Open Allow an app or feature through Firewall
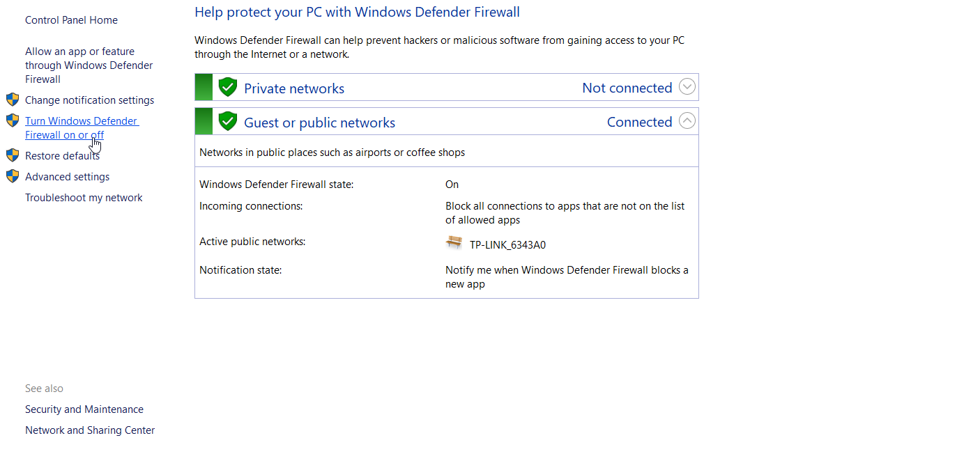The image size is (980, 454). [x=89, y=65]
